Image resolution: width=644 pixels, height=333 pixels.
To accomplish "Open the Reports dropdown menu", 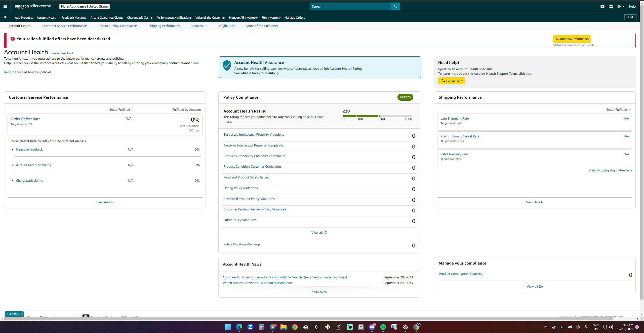I will pyautogui.click(x=200, y=26).
